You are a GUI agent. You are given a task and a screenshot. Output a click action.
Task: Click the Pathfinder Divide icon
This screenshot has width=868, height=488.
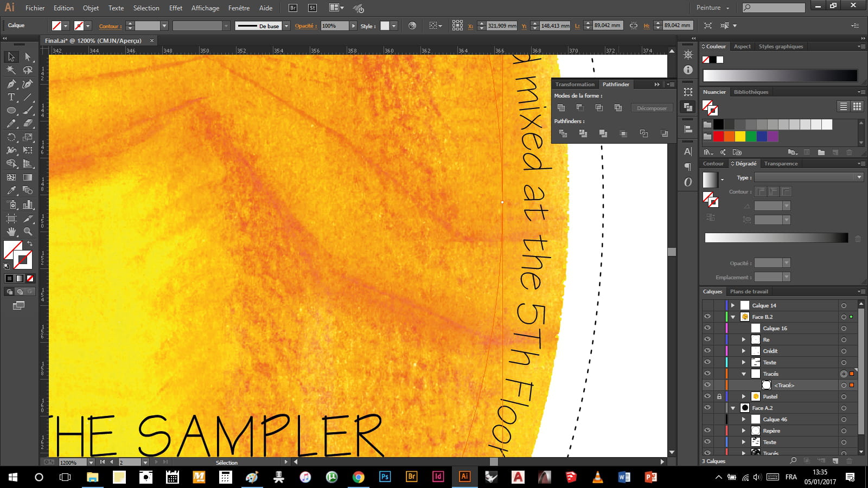563,133
